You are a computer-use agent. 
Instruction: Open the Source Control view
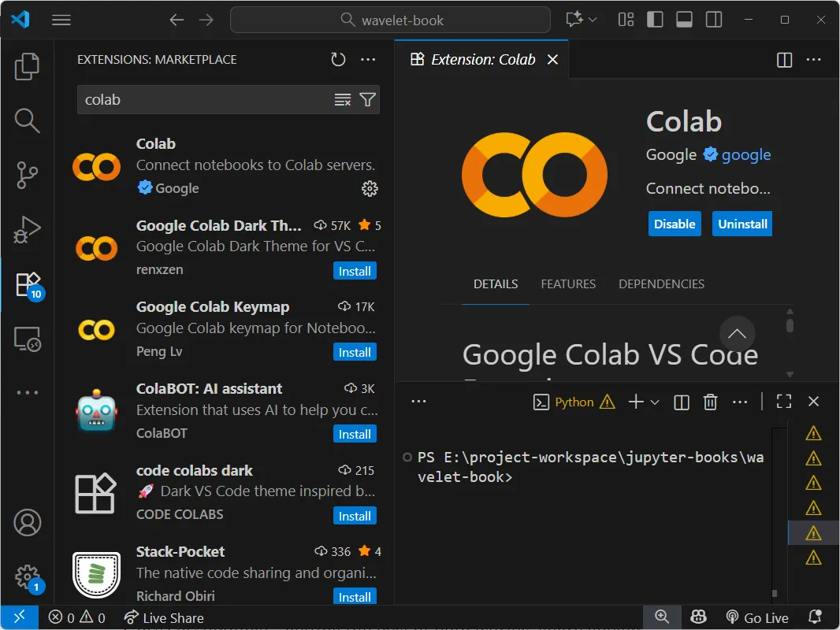27,175
